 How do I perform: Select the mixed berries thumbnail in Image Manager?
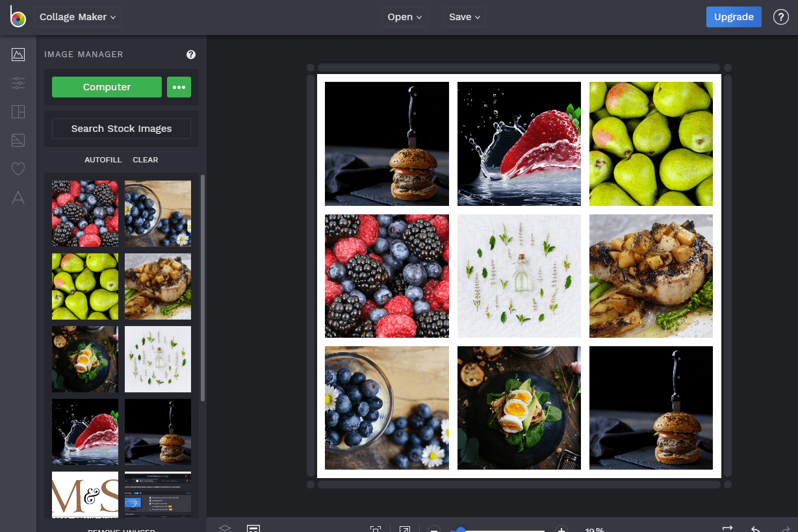pos(85,214)
